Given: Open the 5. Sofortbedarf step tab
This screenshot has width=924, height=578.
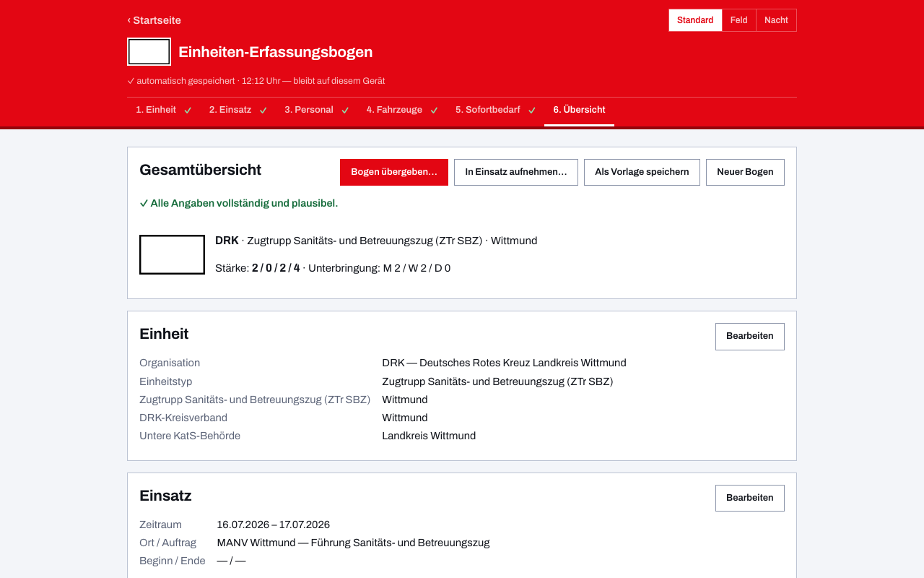Looking at the screenshot, I should 495,110.
